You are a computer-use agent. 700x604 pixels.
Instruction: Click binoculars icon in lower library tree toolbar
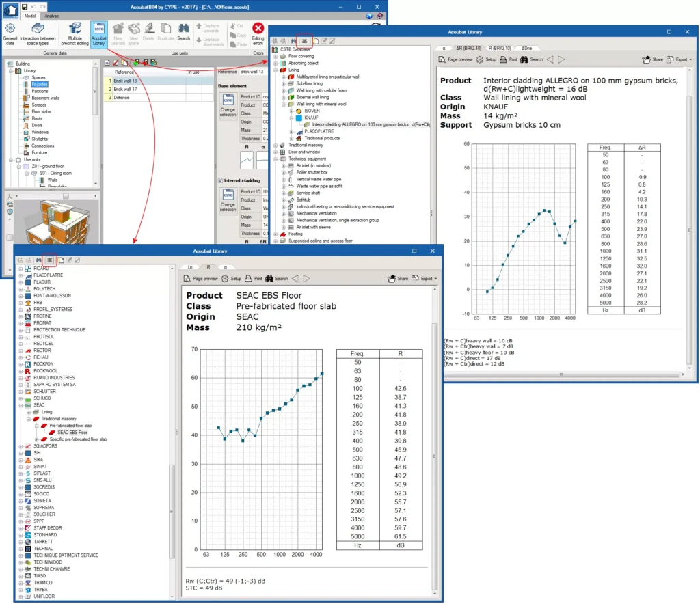[38, 260]
